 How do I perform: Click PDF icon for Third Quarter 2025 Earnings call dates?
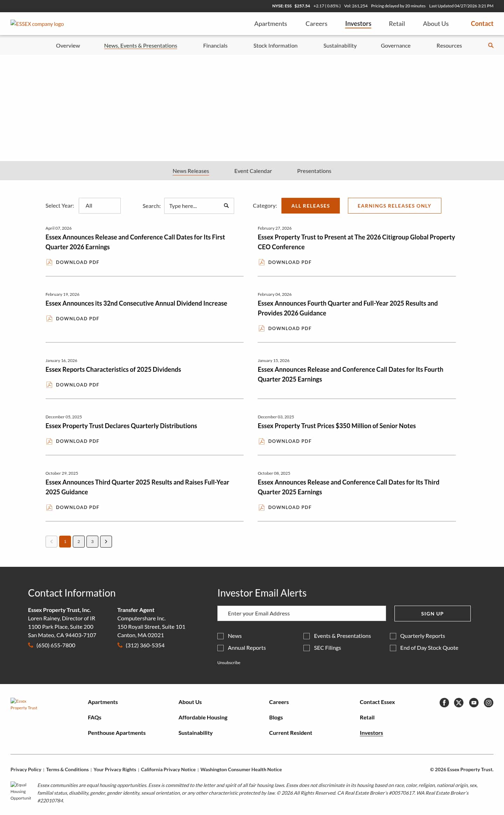[x=261, y=507]
